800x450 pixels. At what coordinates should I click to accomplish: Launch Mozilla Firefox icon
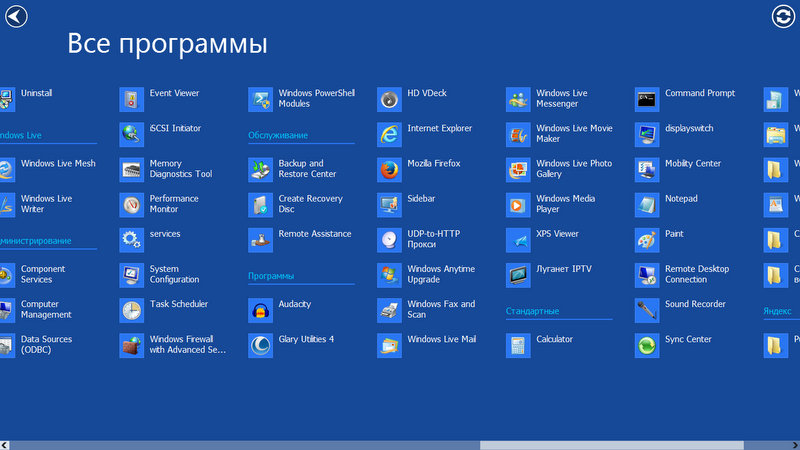tap(389, 170)
